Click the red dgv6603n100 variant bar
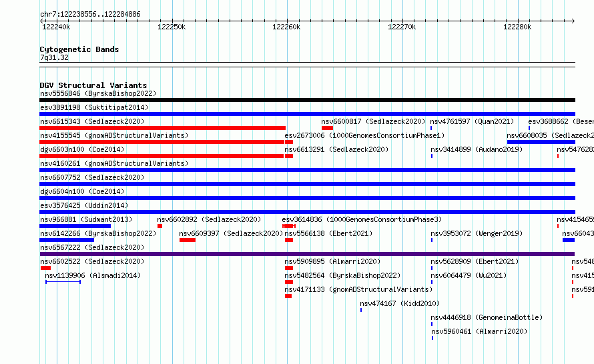This screenshot has height=364, width=594. (162, 156)
